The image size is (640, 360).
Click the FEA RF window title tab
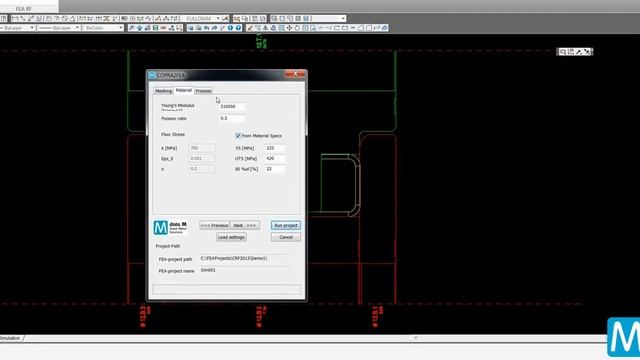(x=24, y=8)
